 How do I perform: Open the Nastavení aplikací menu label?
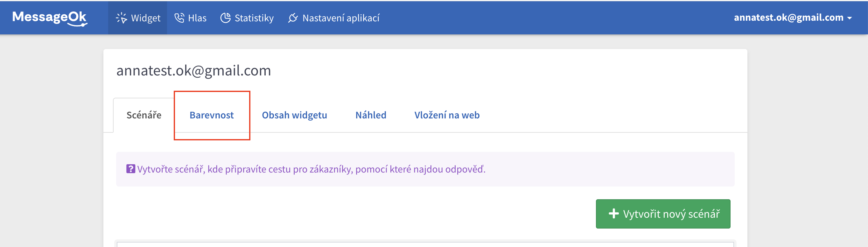pos(341,18)
